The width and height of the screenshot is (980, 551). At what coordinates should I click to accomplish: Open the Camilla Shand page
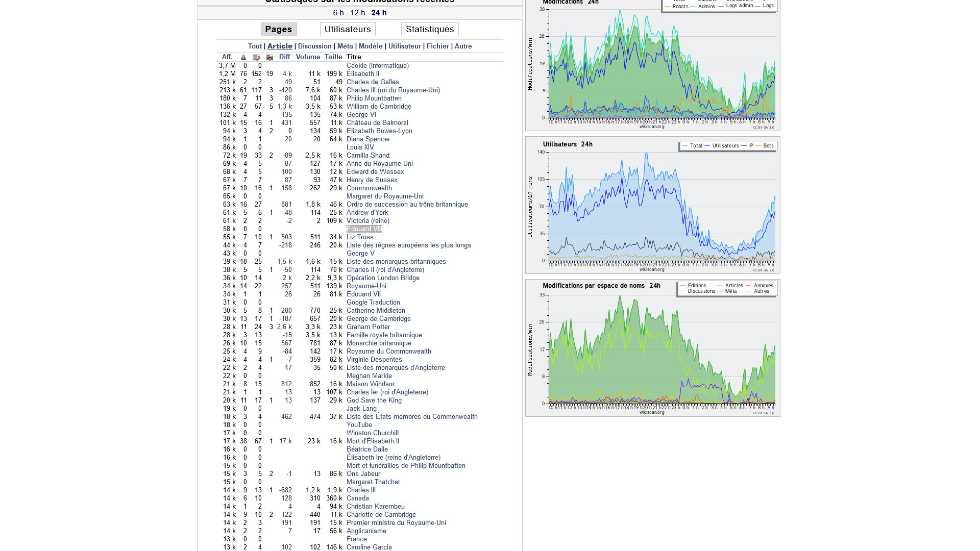tap(368, 156)
